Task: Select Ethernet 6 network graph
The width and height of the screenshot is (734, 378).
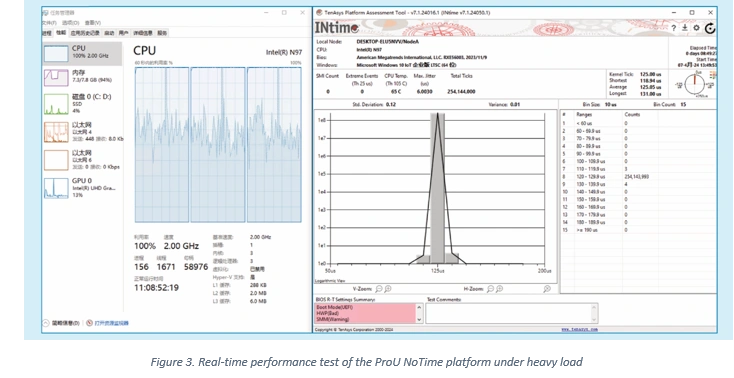Action: pyautogui.click(x=56, y=160)
